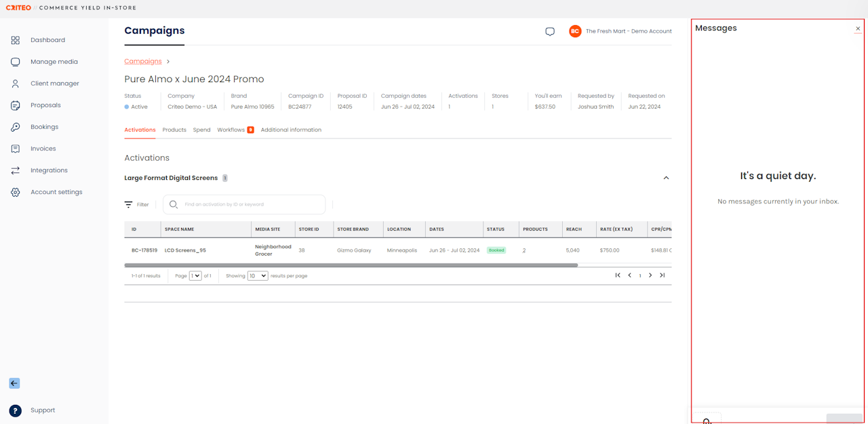Click the Neighborhood Grocer media site cell
Image resolution: width=868 pixels, height=424 pixels.
(x=273, y=250)
